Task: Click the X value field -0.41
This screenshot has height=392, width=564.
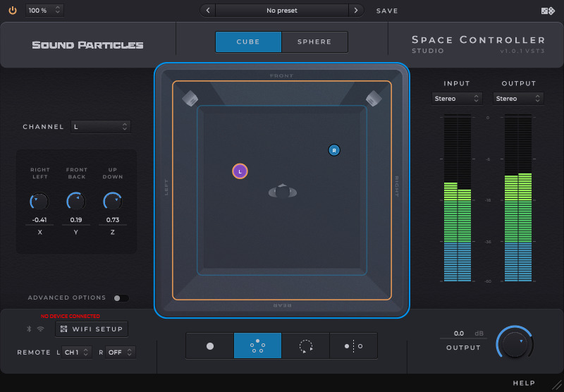Action: [x=39, y=220]
